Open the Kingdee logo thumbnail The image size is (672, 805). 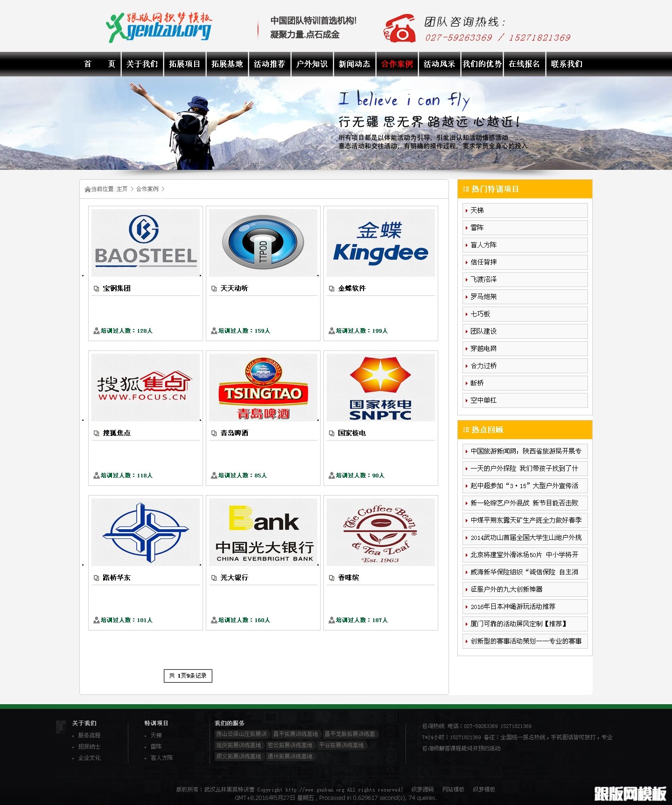381,243
